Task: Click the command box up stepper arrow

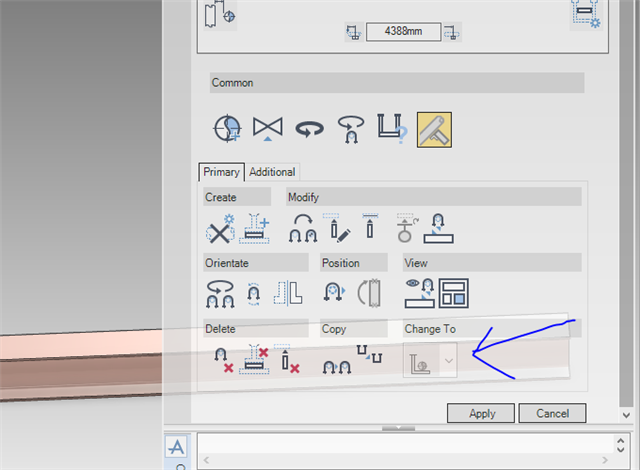Action: pos(620,441)
